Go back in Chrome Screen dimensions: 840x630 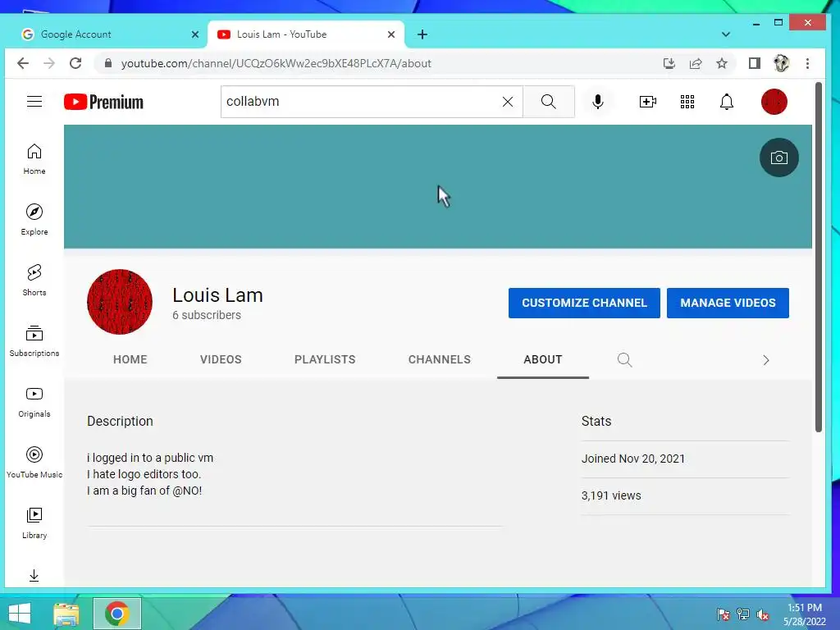tap(22, 63)
